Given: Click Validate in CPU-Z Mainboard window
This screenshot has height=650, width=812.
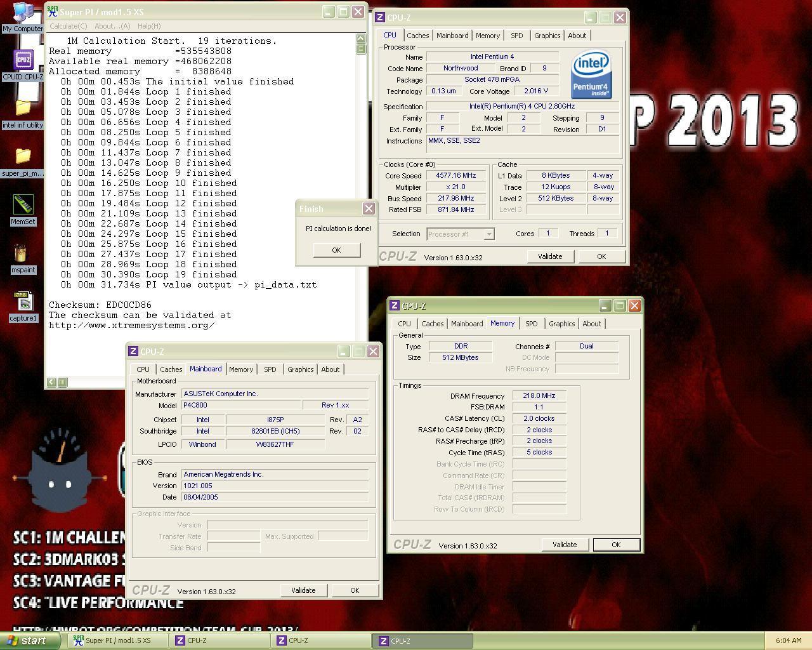Looking at the screenshot, I should [303, 590].
